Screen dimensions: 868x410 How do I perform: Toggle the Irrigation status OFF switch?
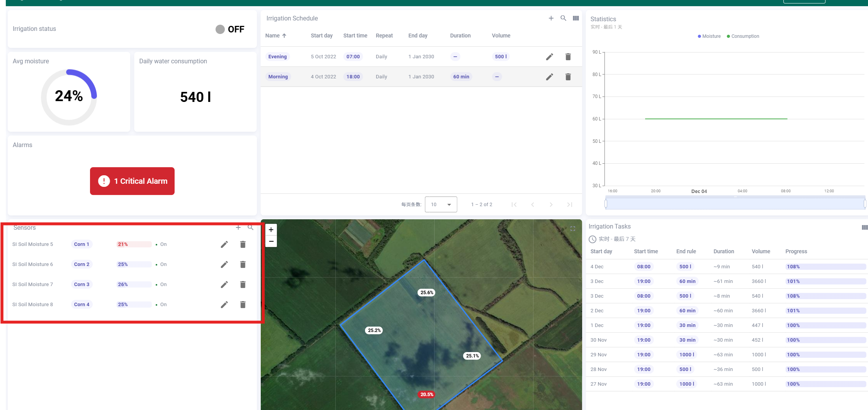[221, 29]
